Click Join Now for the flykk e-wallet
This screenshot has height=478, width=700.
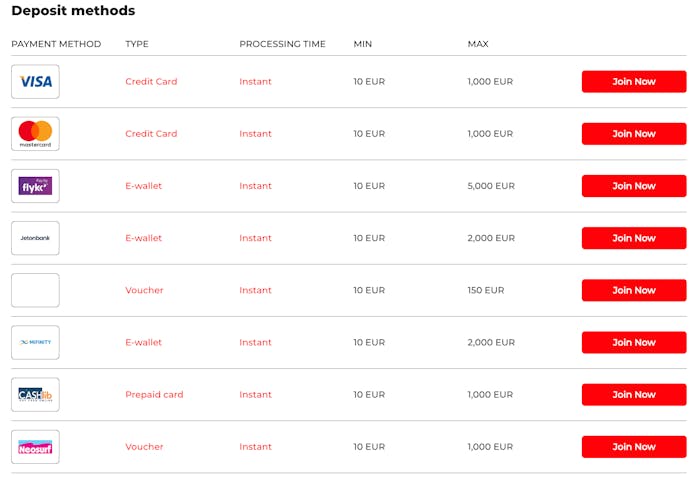[634, 186]
